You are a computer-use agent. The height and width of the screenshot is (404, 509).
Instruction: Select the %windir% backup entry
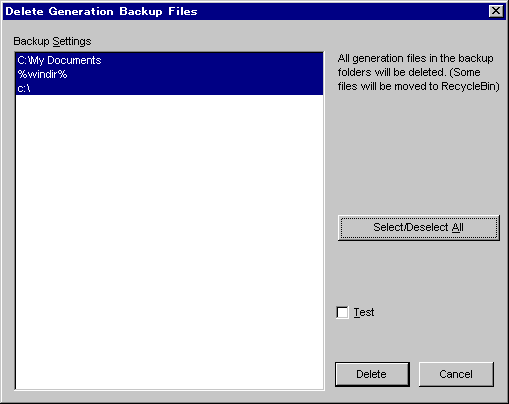coord(169,74)
